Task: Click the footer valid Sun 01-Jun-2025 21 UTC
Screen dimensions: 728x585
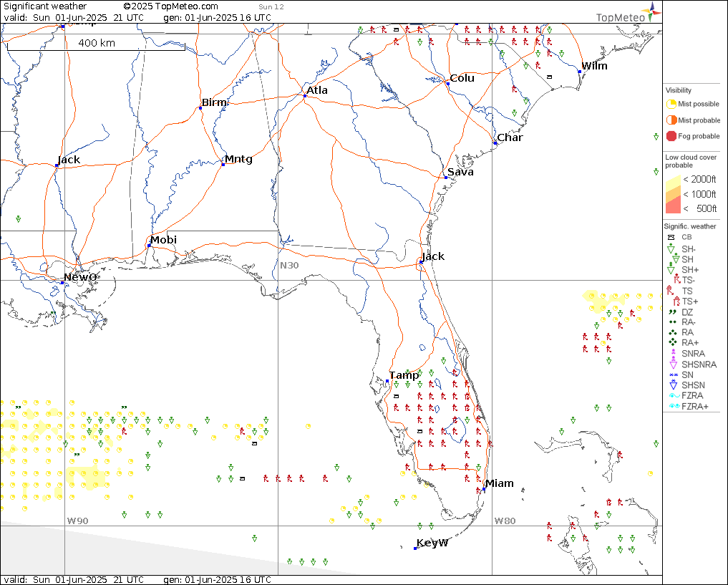Action: (73, 579)
